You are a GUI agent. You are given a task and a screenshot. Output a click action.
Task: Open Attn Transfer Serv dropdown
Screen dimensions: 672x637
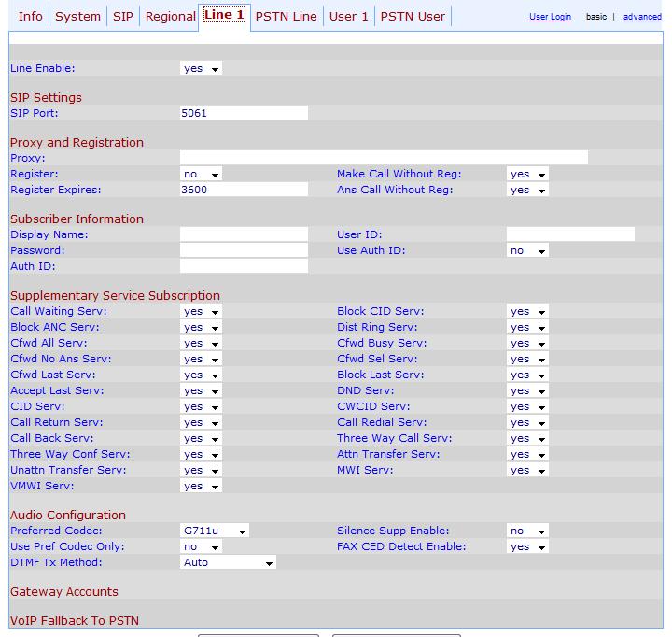coord(527,454)
